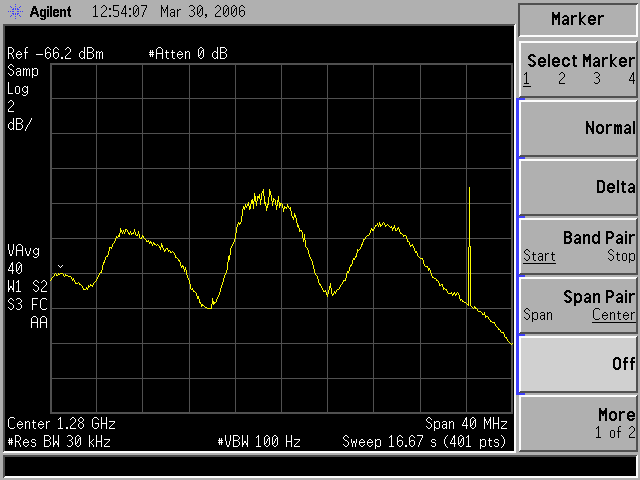Activate the Delta marker softkey
This screenshot has width=640, height=480.
coord(578,187)
